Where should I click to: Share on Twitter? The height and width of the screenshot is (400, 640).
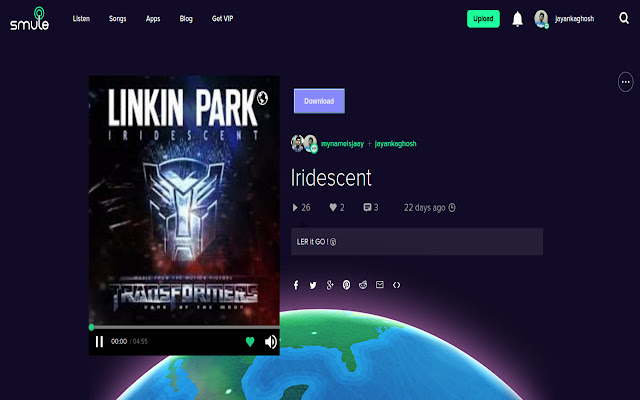(313, 285)
